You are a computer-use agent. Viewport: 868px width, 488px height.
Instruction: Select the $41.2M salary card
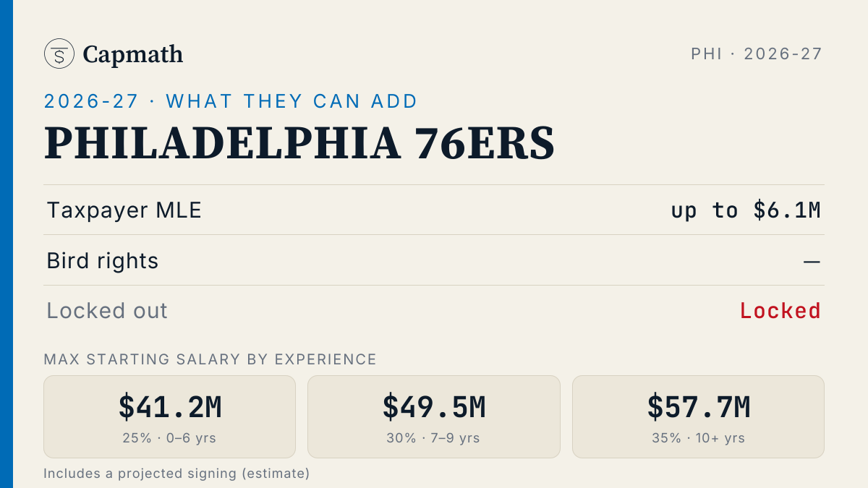tap(170, 416)
